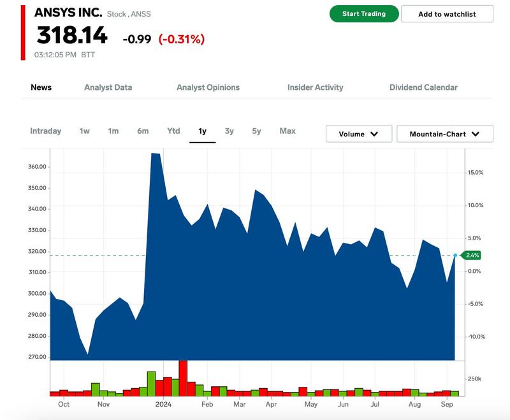The image size is (510, 420).
Task: Click the -10.0% axis label
Action: pyautogui.click(x=476, y=337)
